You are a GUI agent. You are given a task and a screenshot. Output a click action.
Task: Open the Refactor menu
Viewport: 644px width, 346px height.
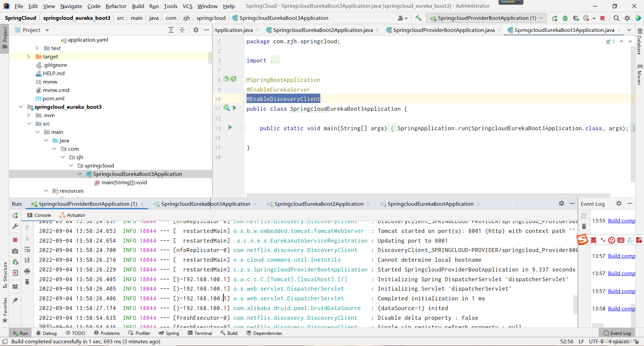pyautogui.click(x=116, y=6)
